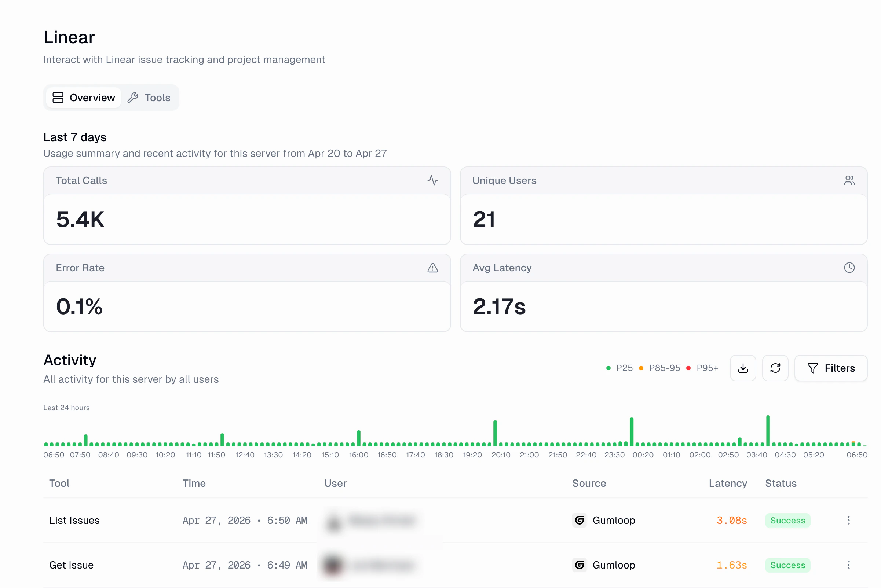Open the Filters panel
881x588 pixels.
click(x=831, y=368)
